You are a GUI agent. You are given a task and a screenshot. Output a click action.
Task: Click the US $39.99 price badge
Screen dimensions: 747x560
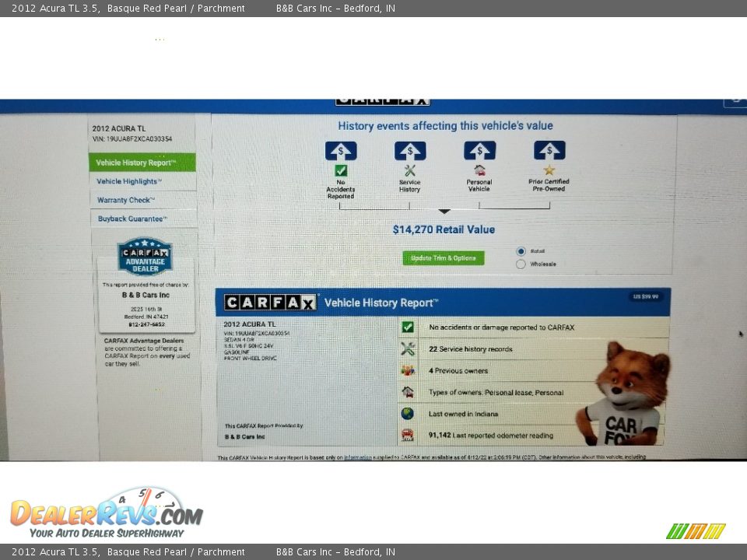tap(646, 296)
